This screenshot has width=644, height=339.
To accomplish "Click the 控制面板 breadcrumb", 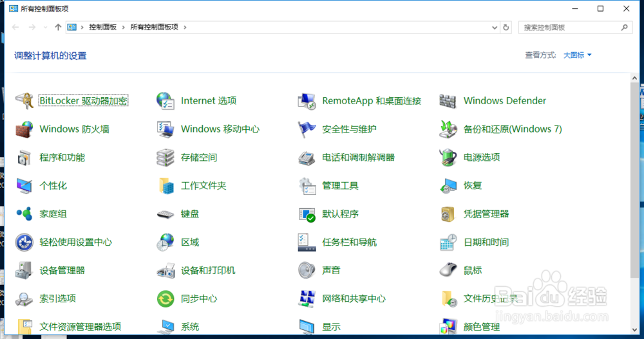I will 102,27.
